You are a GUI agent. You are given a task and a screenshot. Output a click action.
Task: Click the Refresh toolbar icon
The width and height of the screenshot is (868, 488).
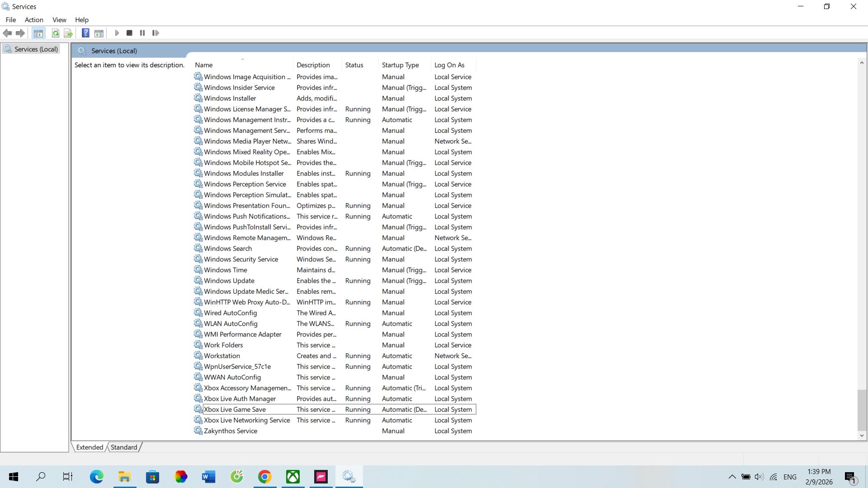(x=56, y=33)
